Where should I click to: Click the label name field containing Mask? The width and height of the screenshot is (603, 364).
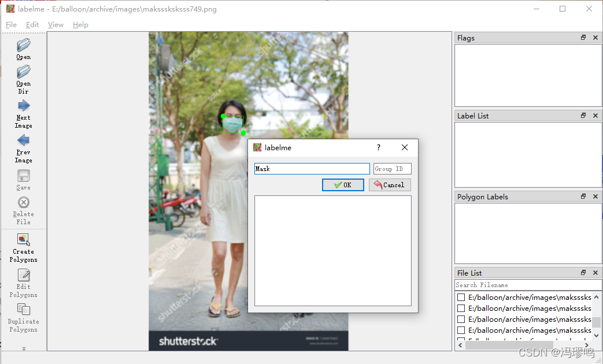pos(312,169)
